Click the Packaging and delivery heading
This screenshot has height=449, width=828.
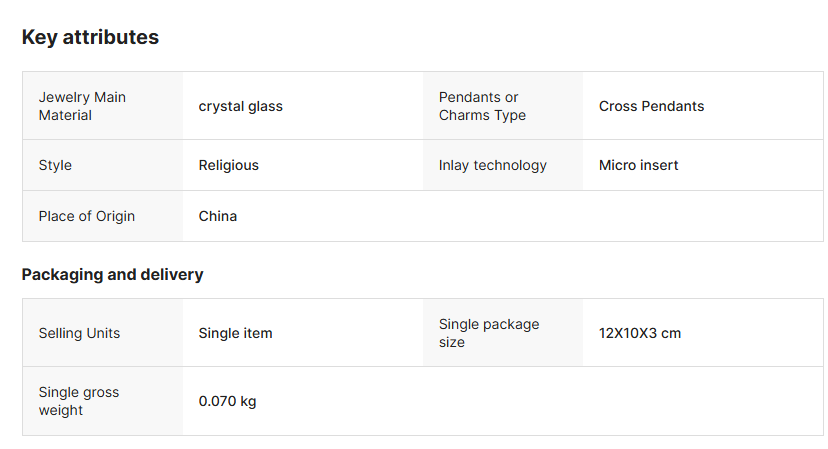click(112, 274)
